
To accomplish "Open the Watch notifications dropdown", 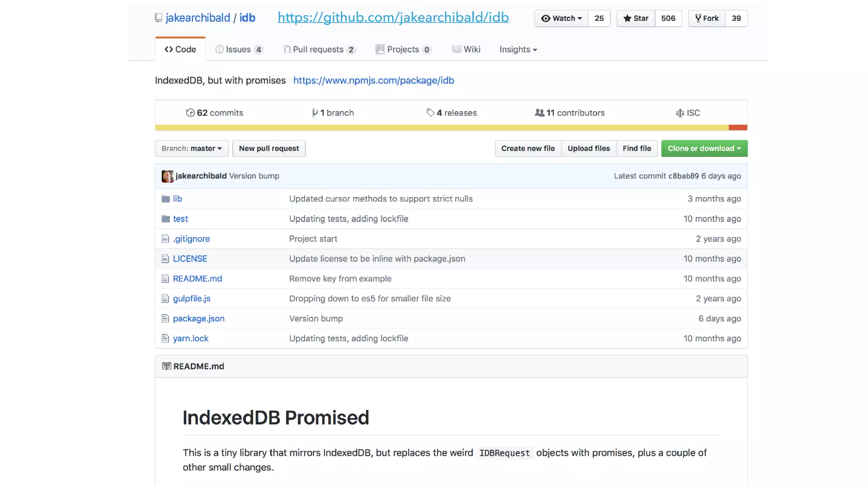I will [x=561, y=18].
